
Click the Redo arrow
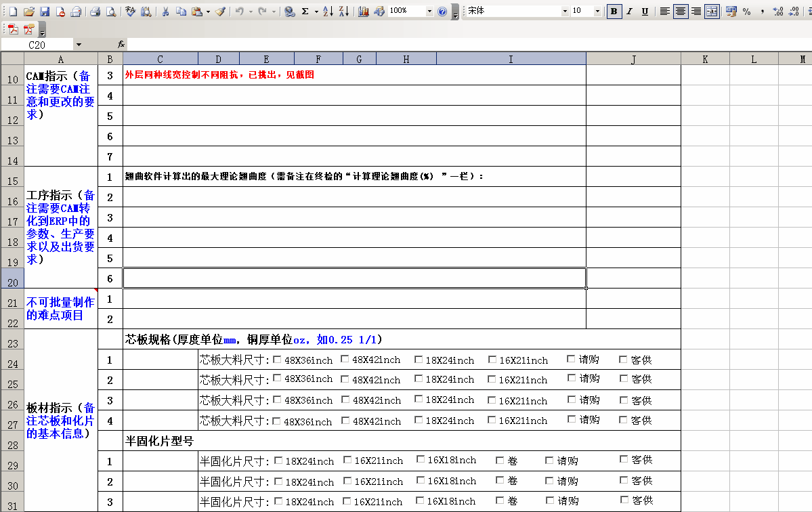(263, 11)
